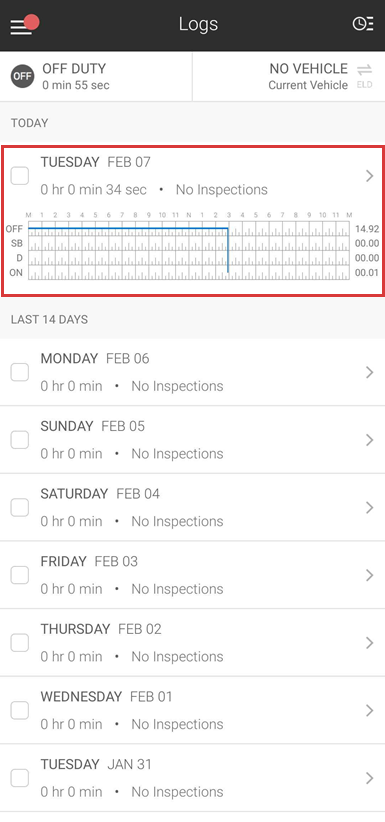Tick the Sunday Feb 05 checkbox

(x=20, y=440)
